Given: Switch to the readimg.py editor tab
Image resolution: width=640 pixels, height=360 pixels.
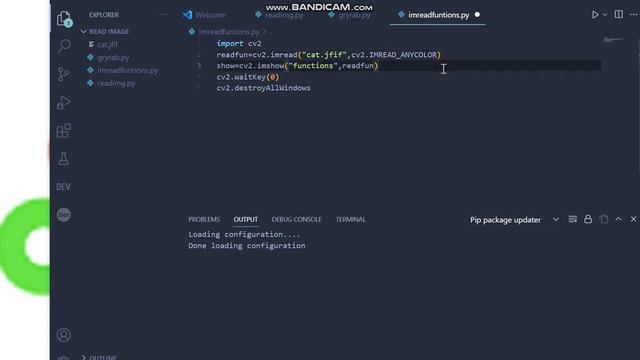Looking at the screenshot, I should tap(279, 15).
